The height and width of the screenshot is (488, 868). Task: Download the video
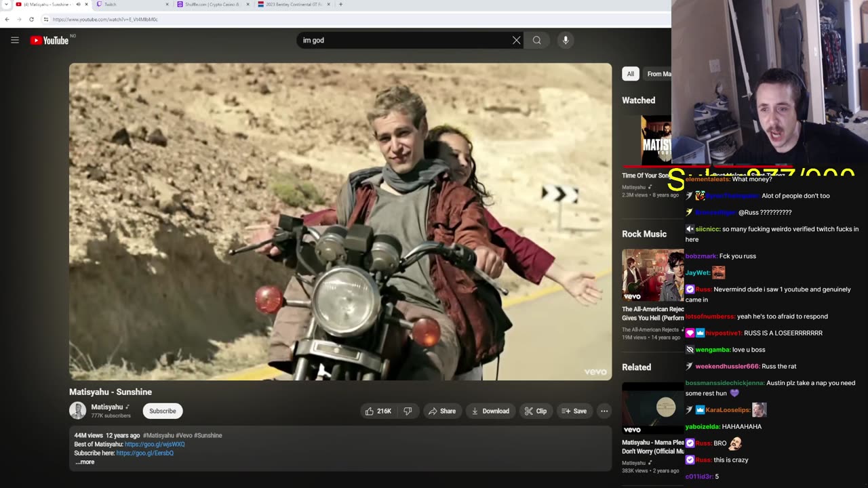pos(490,411)
